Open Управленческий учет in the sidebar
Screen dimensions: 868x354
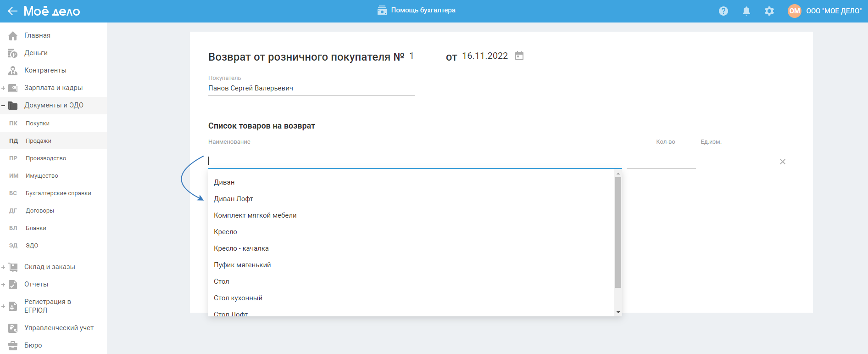[x=59, y=328]
